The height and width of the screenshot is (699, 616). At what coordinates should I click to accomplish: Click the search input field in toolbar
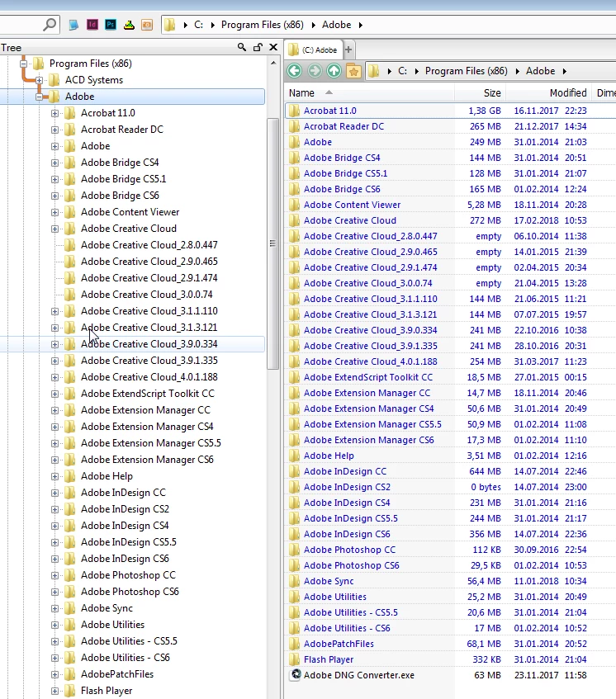click(x=21, y=25)
